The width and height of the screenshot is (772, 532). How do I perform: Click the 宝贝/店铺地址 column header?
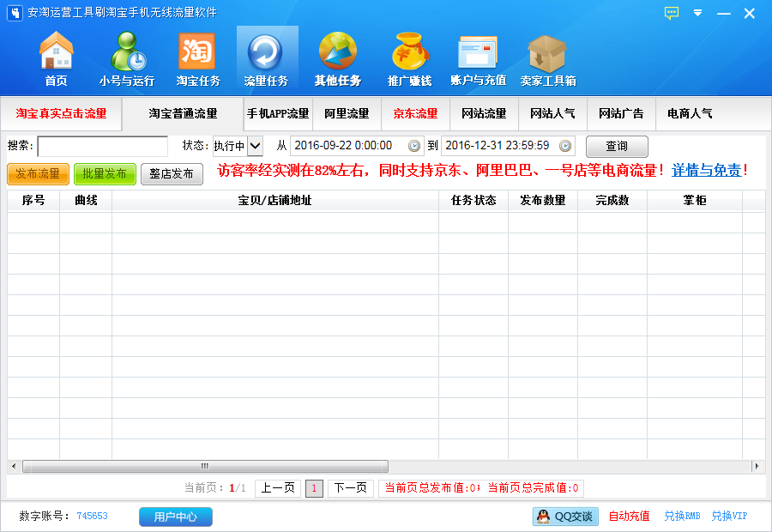coord(275,201)
